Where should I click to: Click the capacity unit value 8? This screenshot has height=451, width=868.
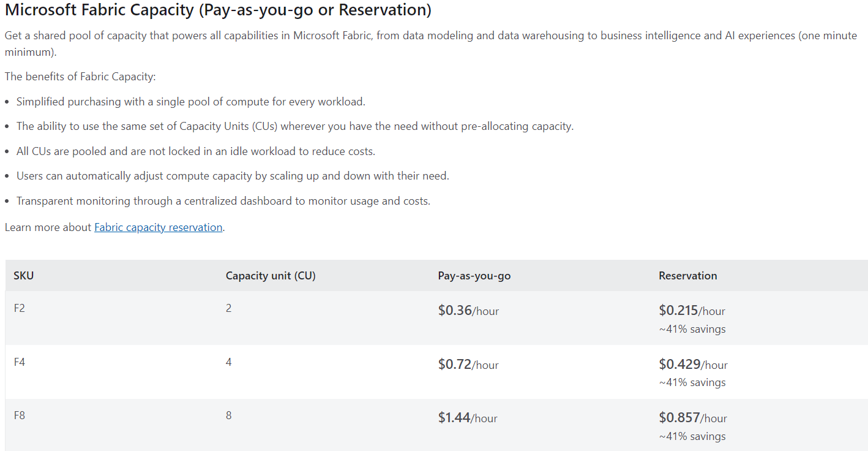click(229, 415)
